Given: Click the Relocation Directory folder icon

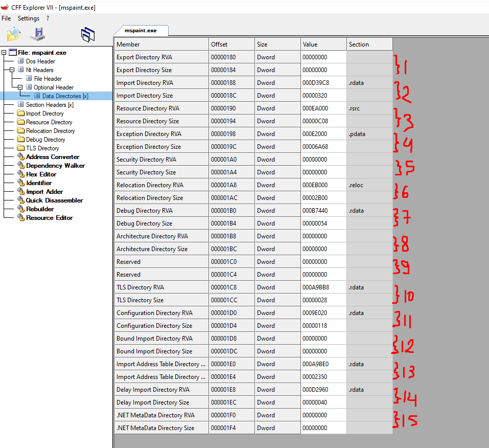Looking at the screenshot, I should 21,131.
